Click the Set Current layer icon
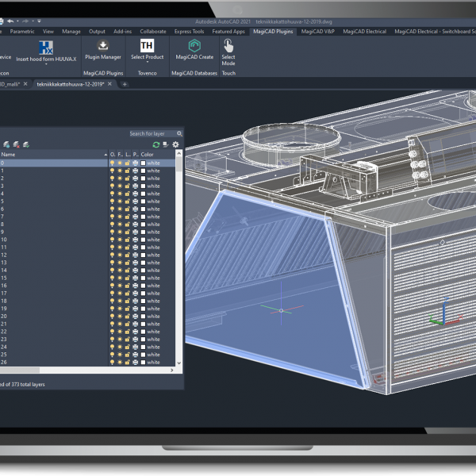This screenshot has width=476, height=476. coord(26,144)
